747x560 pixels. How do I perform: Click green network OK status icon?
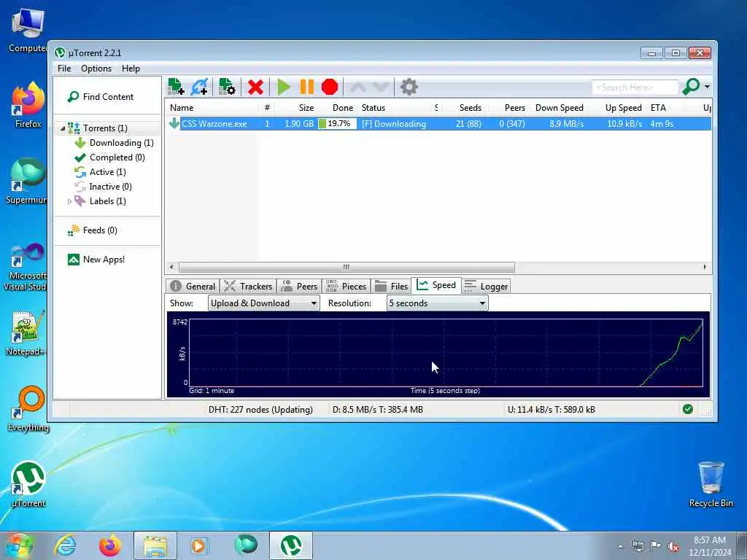point(687,409)
